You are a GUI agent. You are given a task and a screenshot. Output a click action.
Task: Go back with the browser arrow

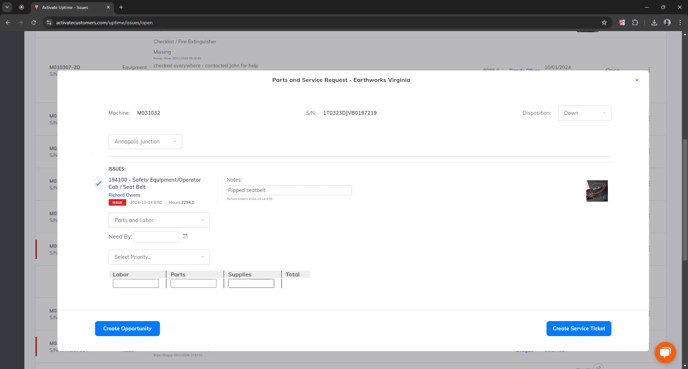tap(8, 22)
